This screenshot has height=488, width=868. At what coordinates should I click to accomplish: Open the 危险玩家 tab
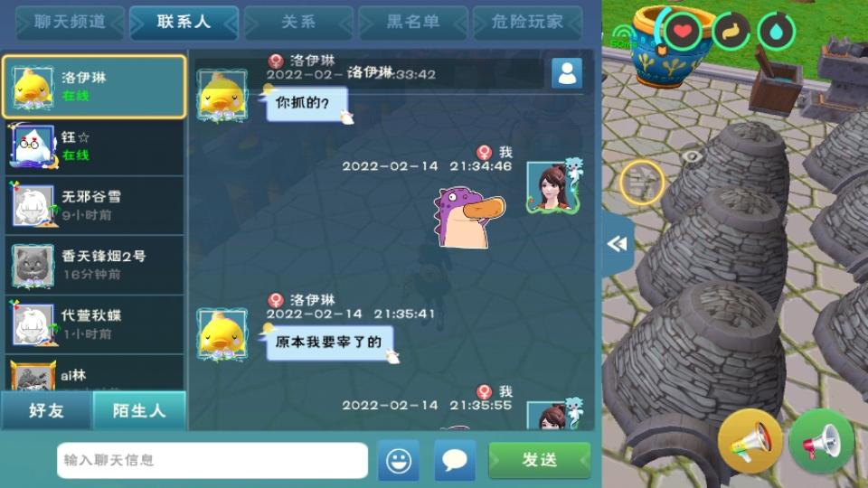click(527, 22)
